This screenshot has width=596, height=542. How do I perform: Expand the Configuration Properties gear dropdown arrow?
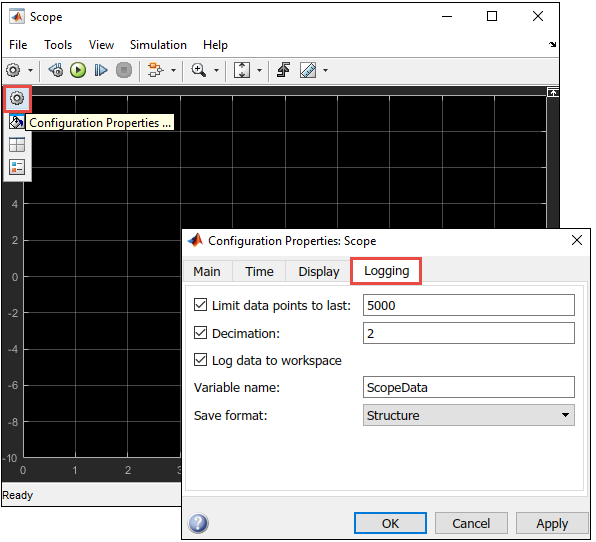(x=30, y=70)
